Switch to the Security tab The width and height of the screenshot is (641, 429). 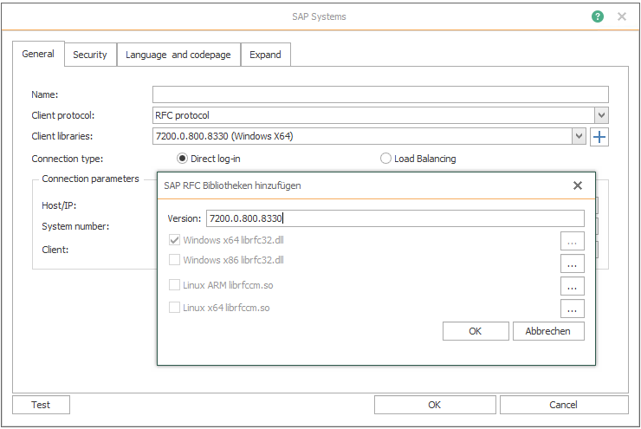tap(90, 55)
